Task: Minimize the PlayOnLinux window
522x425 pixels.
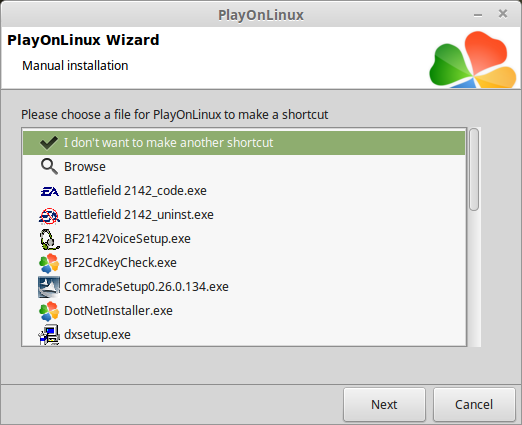Action: tap(478, 15)
